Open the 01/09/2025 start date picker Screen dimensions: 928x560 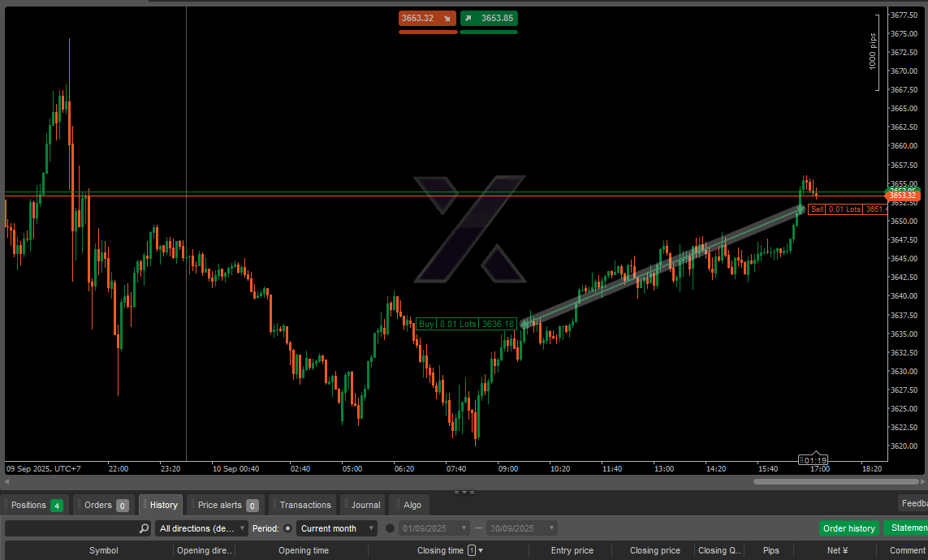pyautogui.click(x=433, y=528)
